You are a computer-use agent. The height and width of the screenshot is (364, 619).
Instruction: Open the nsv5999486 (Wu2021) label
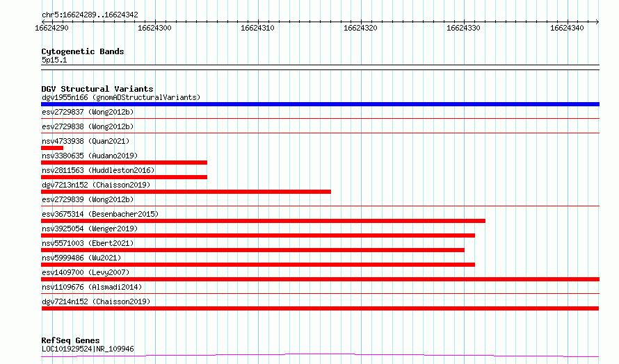click(81, 258)
